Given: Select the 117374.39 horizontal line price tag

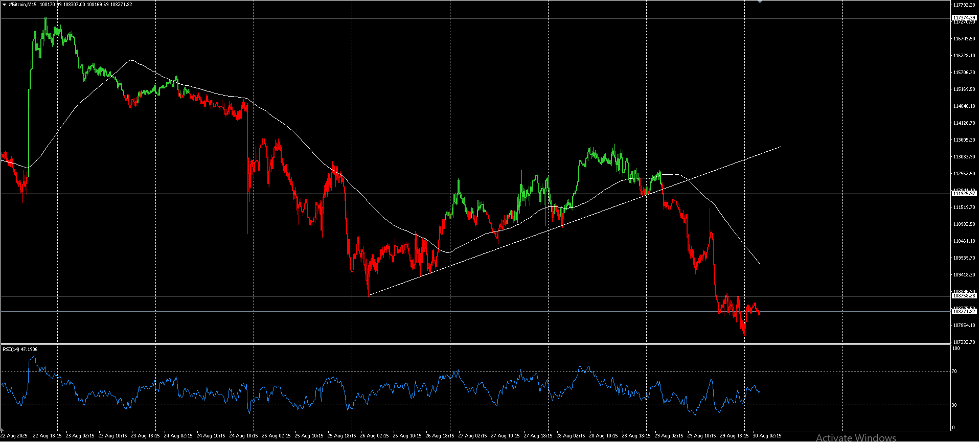Looking at the screenshot, I should 964,18.
